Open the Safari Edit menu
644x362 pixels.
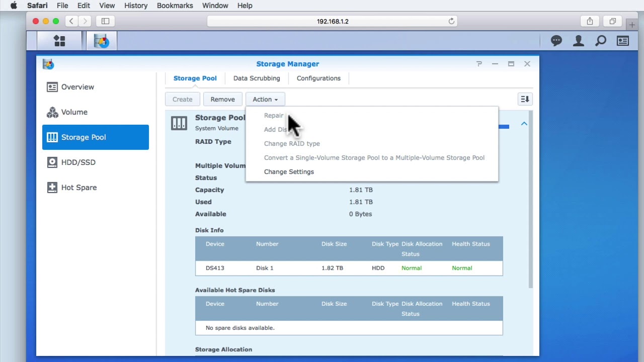coord(84,6)
